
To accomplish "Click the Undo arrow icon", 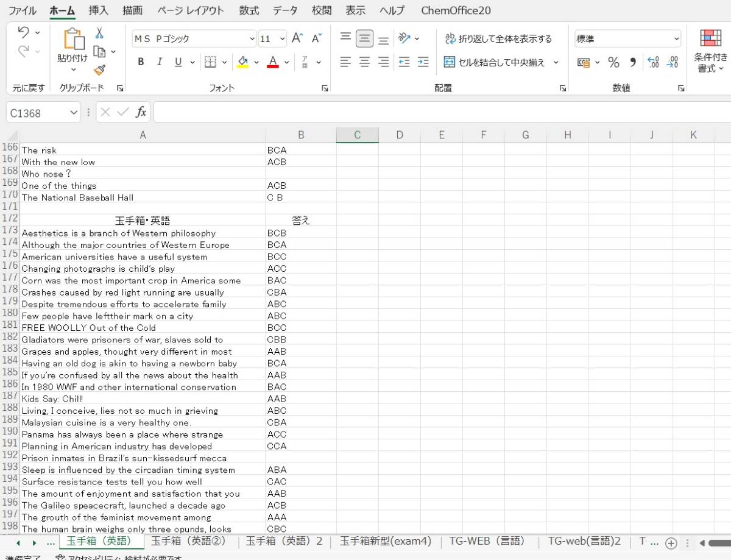I will [24, 32].
